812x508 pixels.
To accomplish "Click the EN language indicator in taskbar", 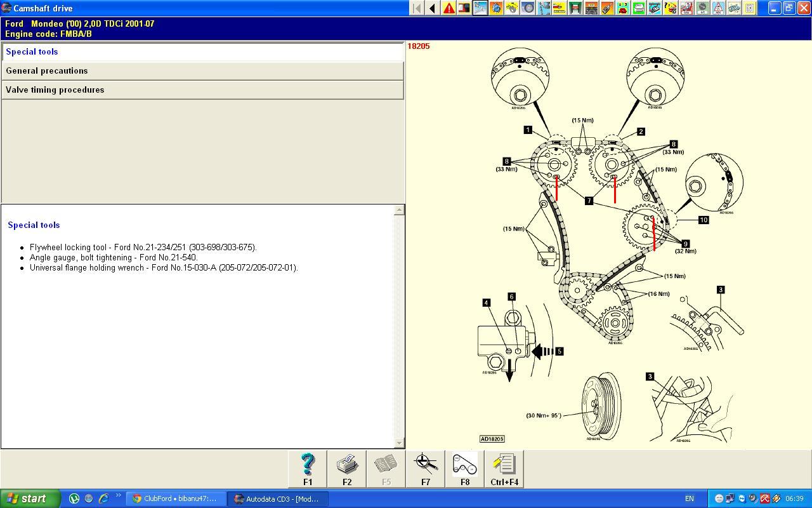I will click(x=689, y=498).
